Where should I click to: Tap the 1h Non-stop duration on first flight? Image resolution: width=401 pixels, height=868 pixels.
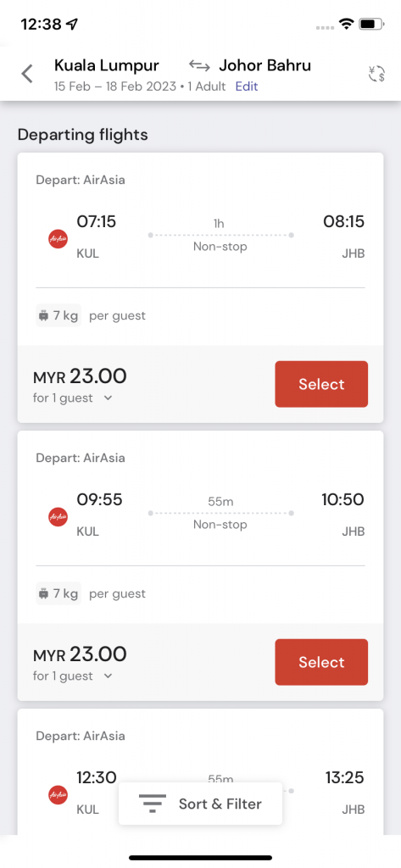point(220,236)
